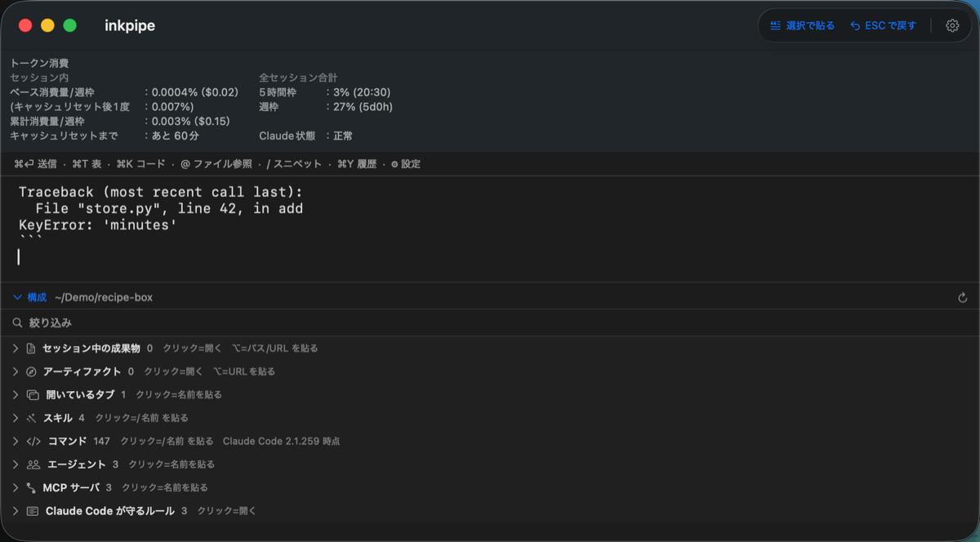
Task: Click the KeyError: 'minutes' line
Action: click(98, 224)
